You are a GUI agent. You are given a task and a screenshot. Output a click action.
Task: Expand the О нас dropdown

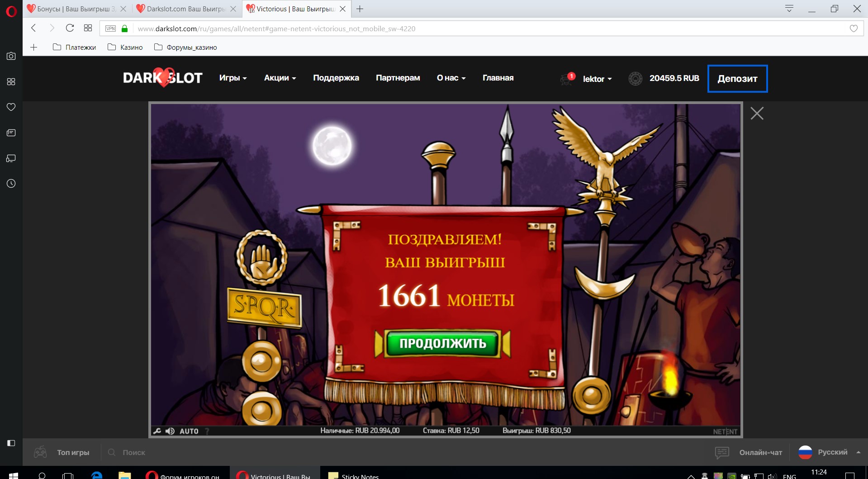(x=451, y=78)
